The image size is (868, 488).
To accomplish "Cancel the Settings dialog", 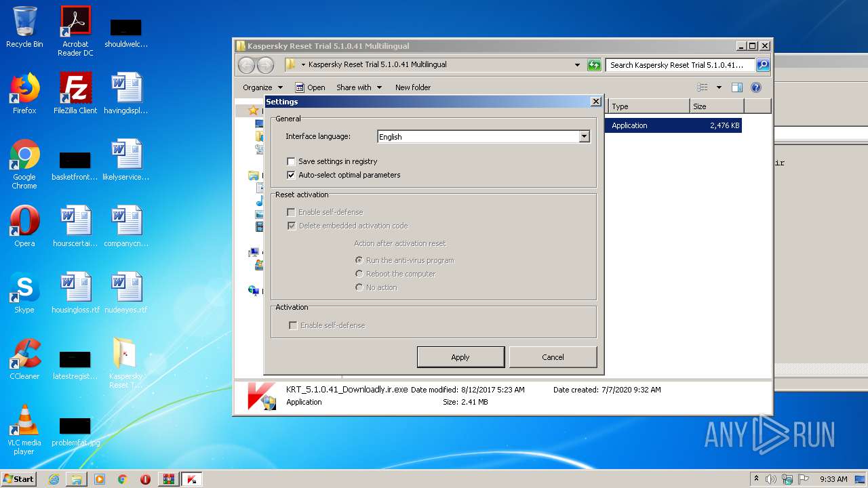I will (553, 357).
